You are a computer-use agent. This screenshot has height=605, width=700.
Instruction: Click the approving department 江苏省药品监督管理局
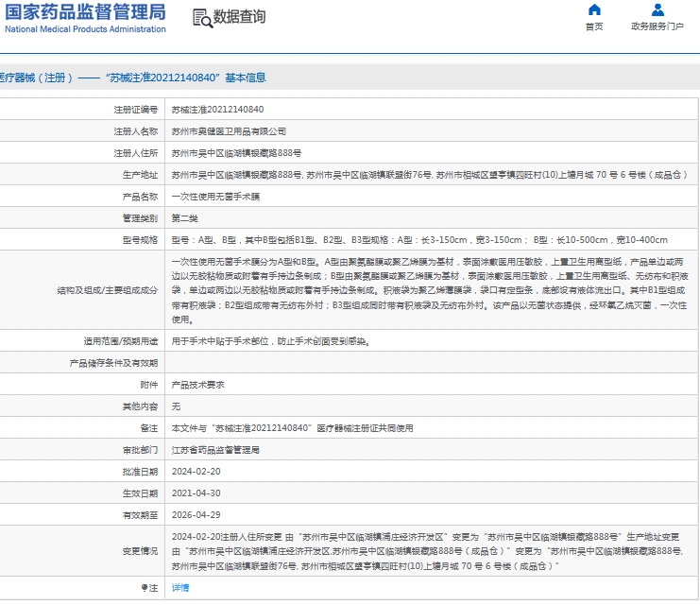[215, 450]
